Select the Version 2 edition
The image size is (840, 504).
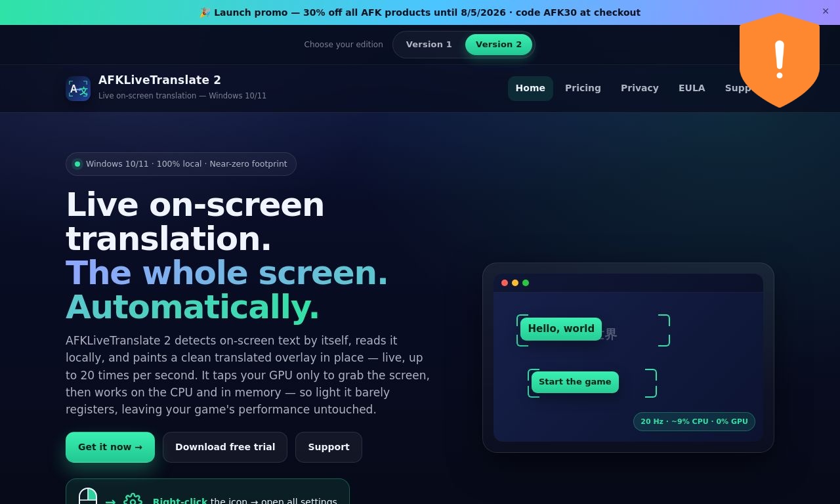point(499,45)
